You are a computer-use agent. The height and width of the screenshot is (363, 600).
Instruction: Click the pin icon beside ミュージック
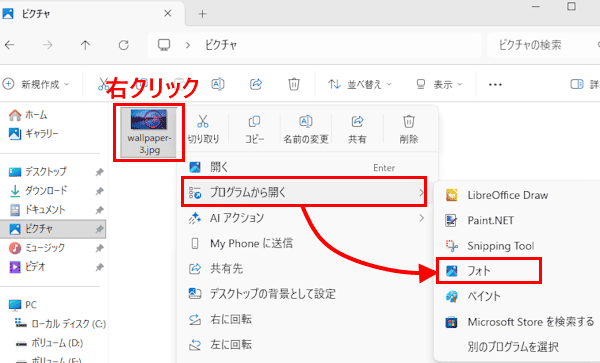pyautogui.click(x=99, y=248)
